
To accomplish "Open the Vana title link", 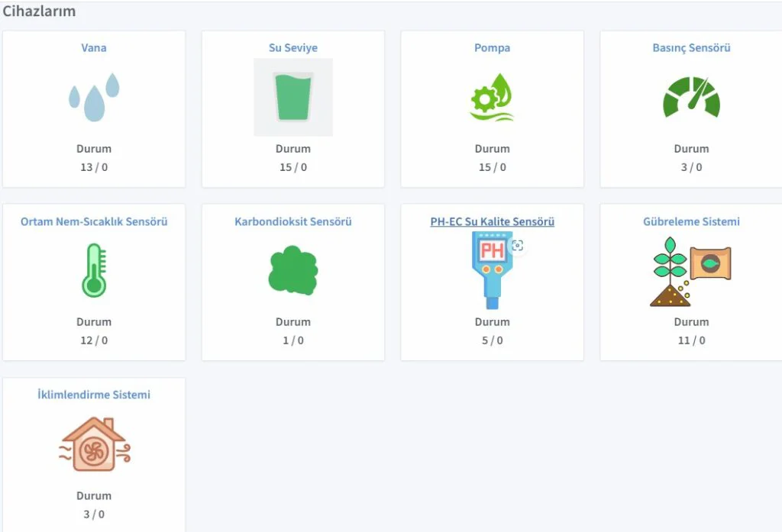I will (94, 48).
